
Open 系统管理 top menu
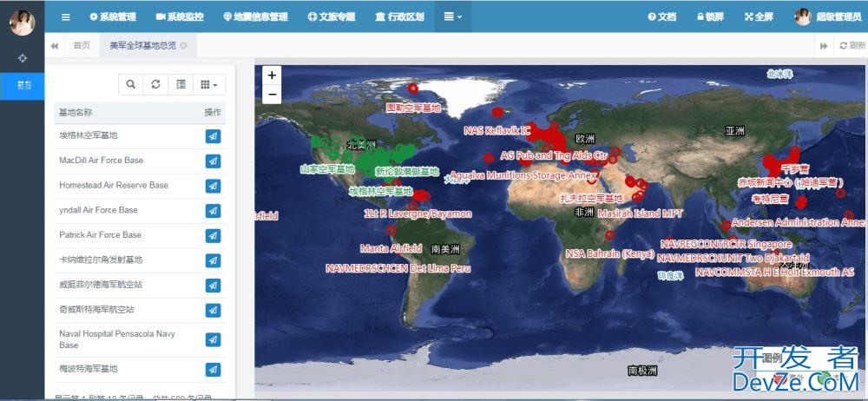(113, 16)
